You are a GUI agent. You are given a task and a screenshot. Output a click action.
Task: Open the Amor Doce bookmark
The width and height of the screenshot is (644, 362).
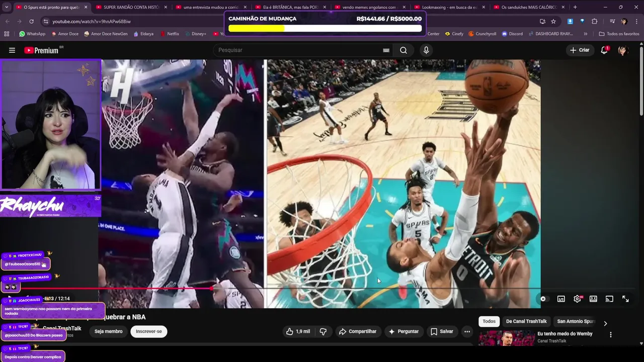click(x=64, y=34)
